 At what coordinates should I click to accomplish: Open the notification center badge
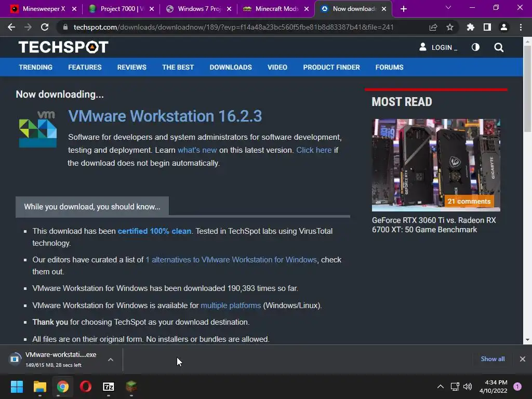click(517, 387)
